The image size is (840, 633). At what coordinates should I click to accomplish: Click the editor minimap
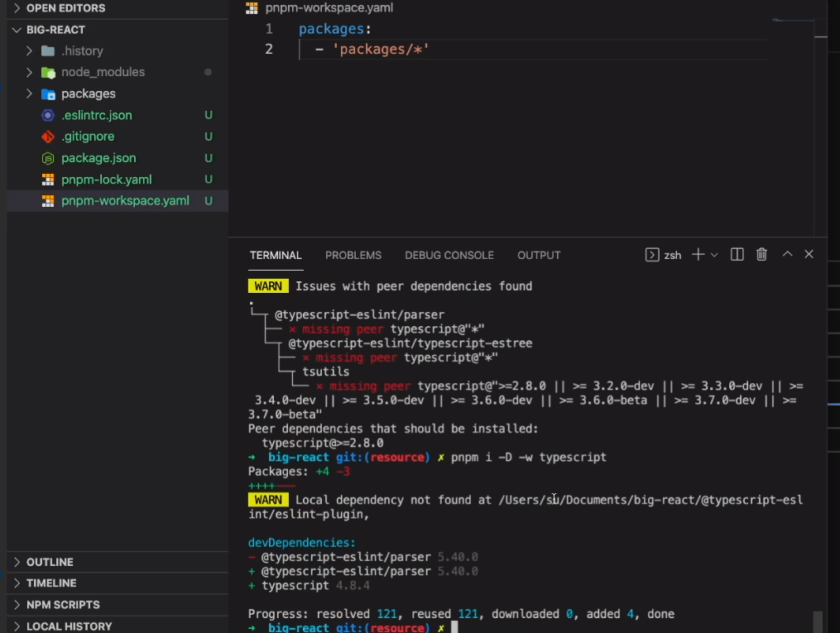pos(794,21)
